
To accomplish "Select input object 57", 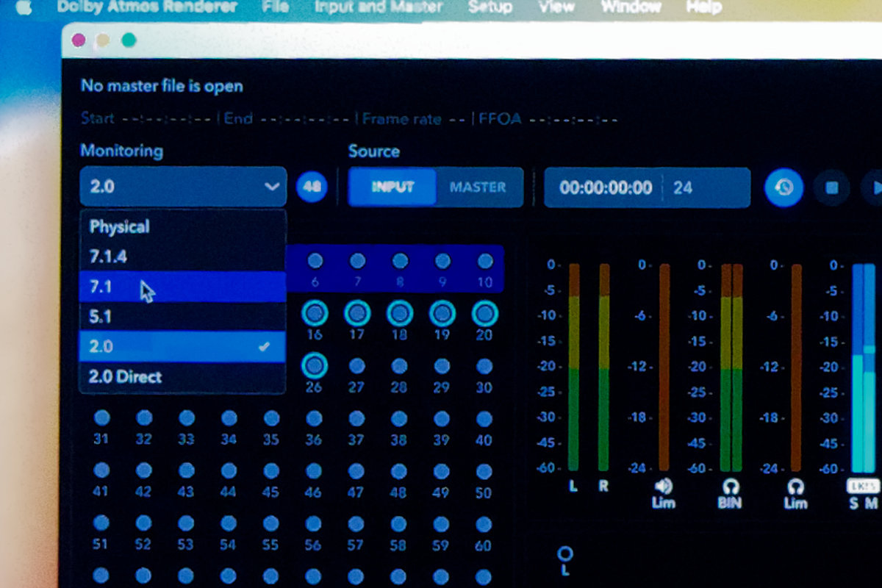I will 357,523.
